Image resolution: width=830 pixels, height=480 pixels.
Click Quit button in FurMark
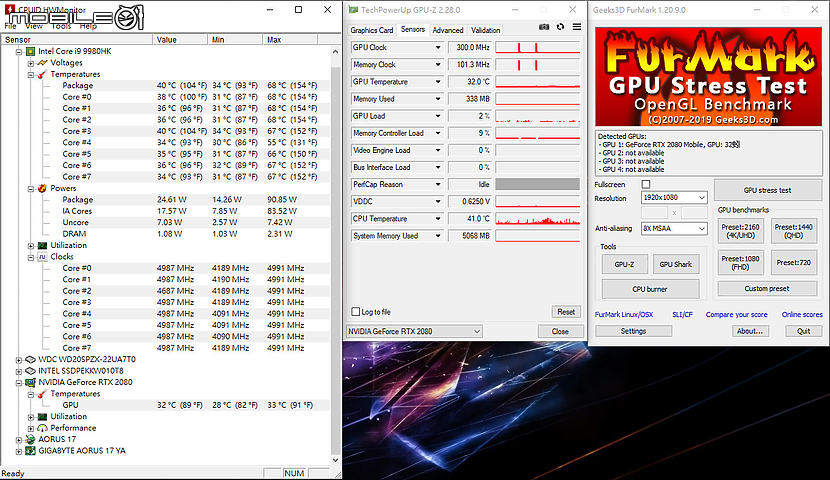(x=804, y=331)
